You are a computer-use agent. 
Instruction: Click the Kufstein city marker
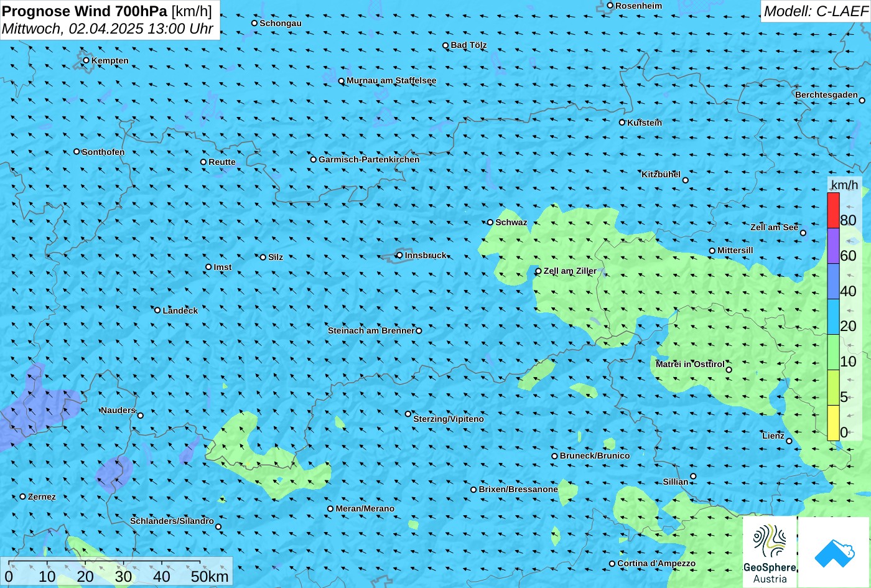pyautogui.click(x=622, y=123)
